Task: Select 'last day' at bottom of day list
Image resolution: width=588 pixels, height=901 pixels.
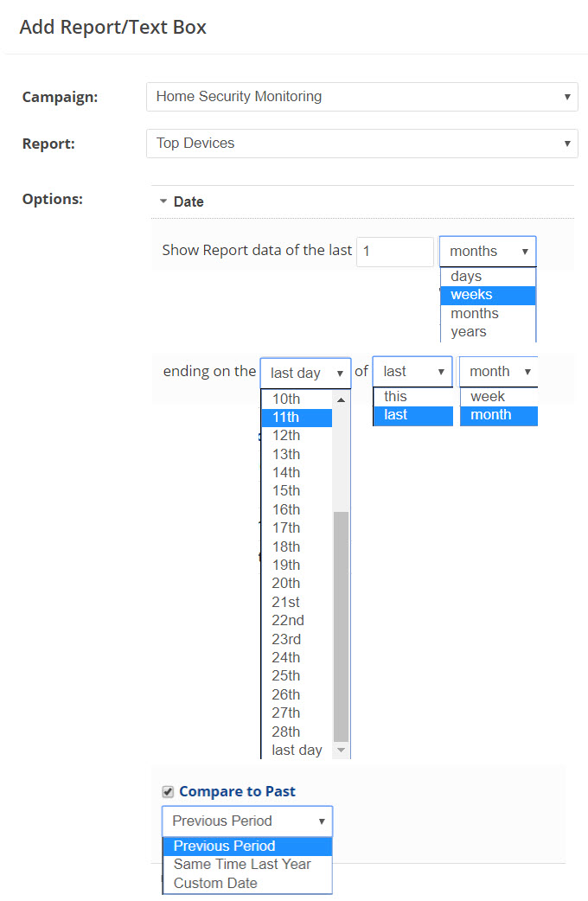Action: click(297, 751)
